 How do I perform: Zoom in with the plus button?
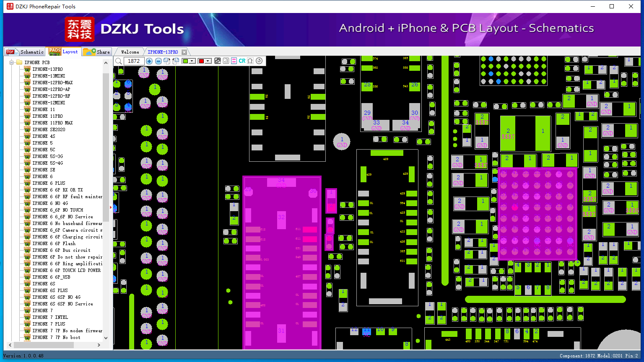coord(149,61)
